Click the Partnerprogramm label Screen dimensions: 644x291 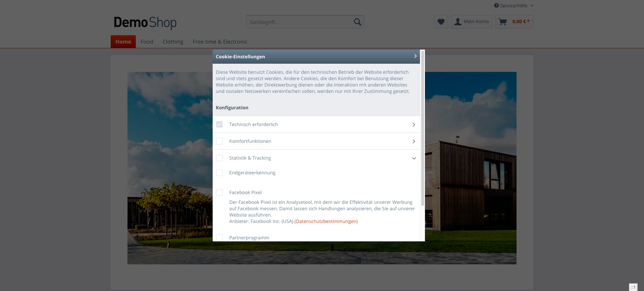[249, 238]
